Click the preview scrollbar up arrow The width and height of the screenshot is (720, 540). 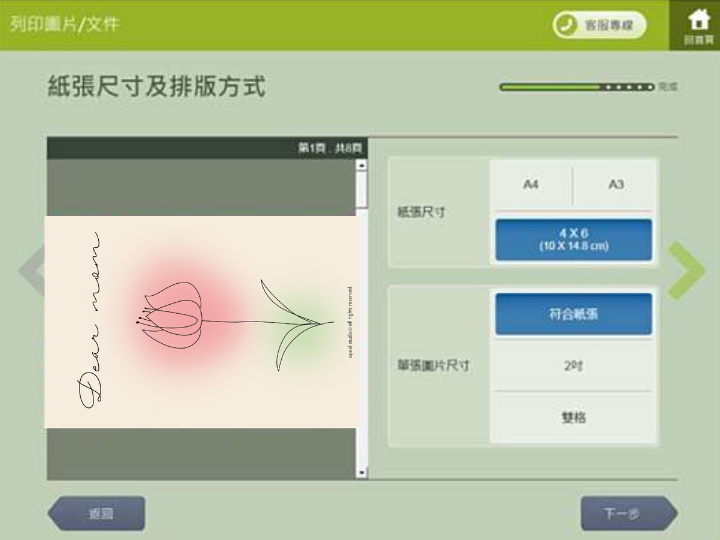(x=362, y=166)
